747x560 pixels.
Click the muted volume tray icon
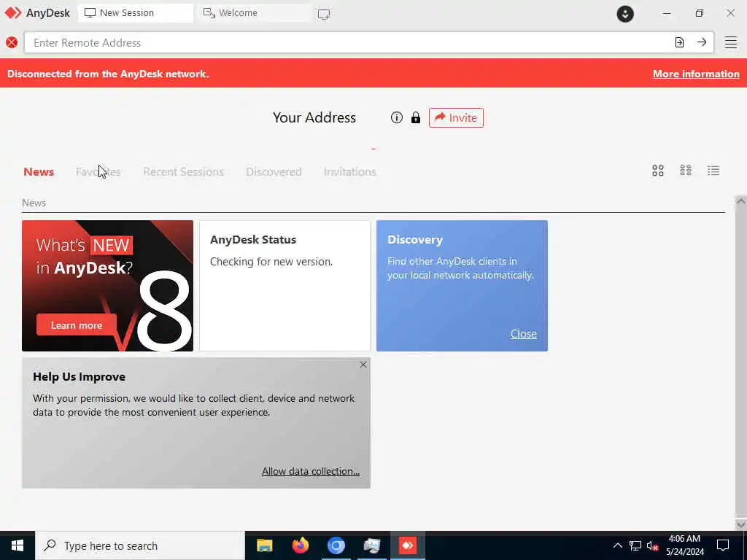pyautogui.click(x=653, y=545)
